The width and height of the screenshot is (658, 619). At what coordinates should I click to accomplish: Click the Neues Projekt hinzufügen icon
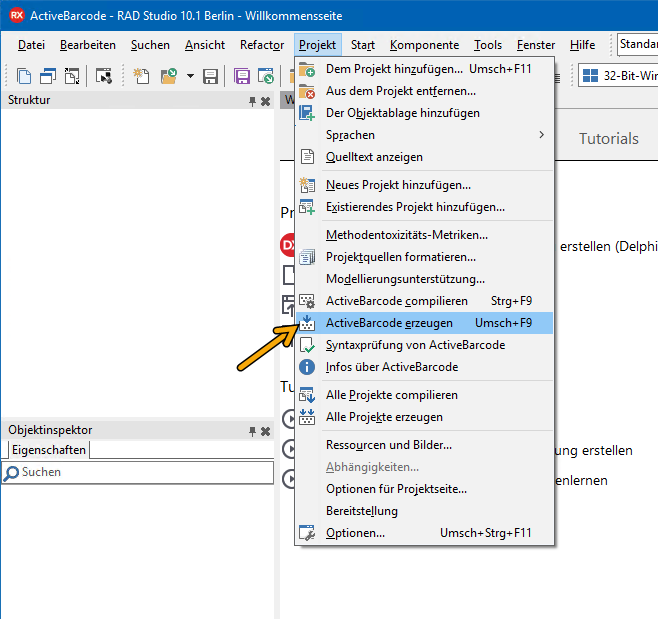[x=307, y=185]
